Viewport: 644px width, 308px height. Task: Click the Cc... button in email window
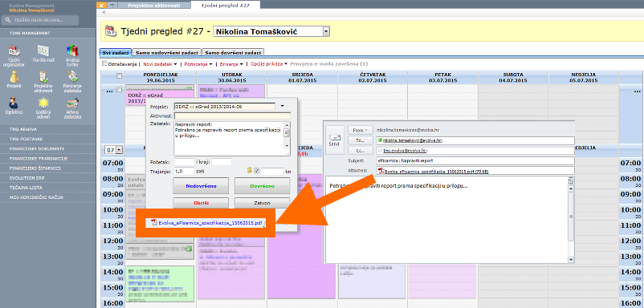[x=361, y=151]
